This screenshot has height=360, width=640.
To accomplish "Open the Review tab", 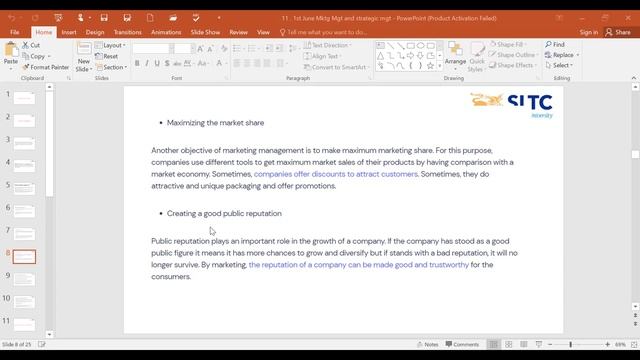I will pyautogui.click(x=238, y=32).
